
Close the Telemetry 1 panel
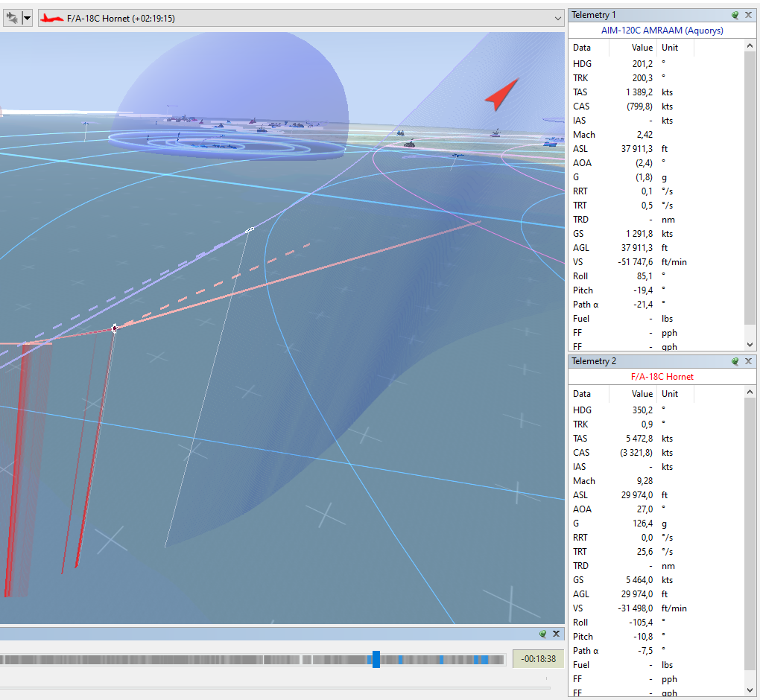click(x=748, y=15)
